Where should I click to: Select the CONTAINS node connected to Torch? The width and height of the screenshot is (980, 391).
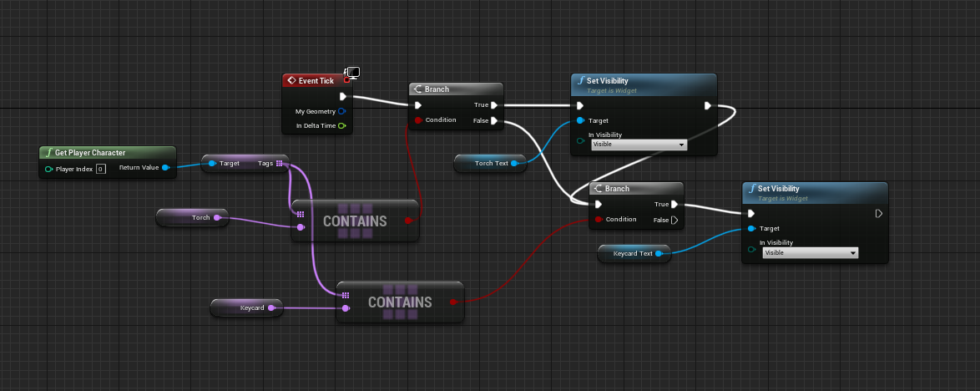pos(355,221)
